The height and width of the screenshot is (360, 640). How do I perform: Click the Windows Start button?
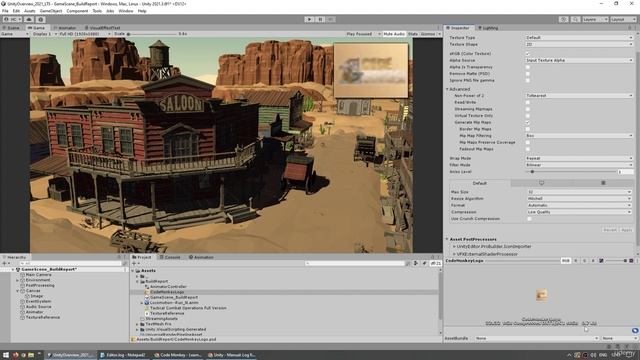(x=6, y=355)
